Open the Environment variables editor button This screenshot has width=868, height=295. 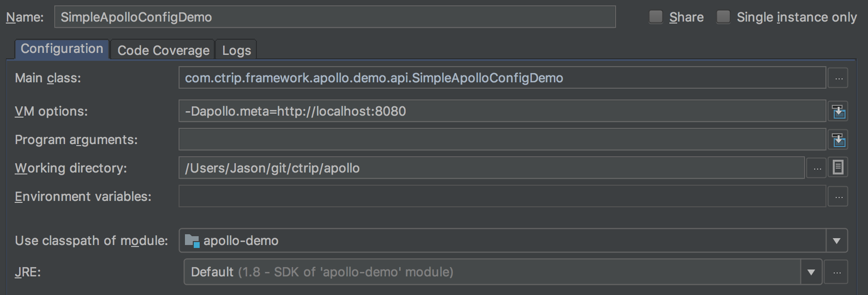tap(838, 197)
